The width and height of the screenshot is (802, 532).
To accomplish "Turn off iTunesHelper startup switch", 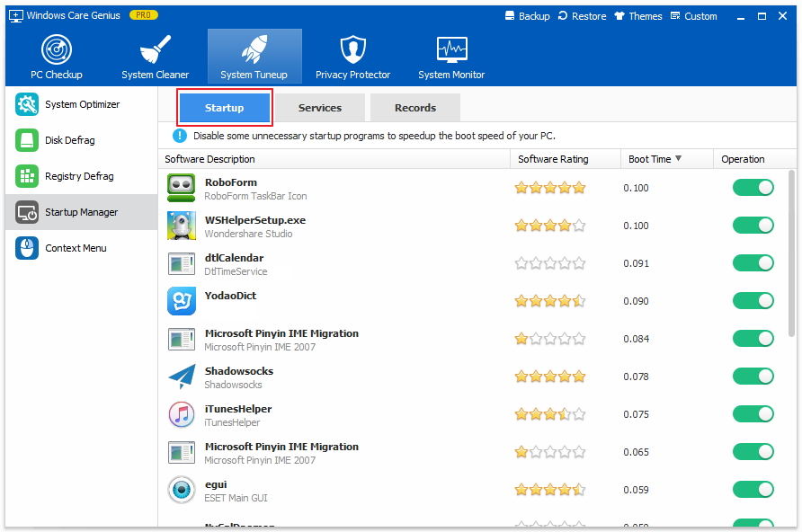I will pos(753,414).
